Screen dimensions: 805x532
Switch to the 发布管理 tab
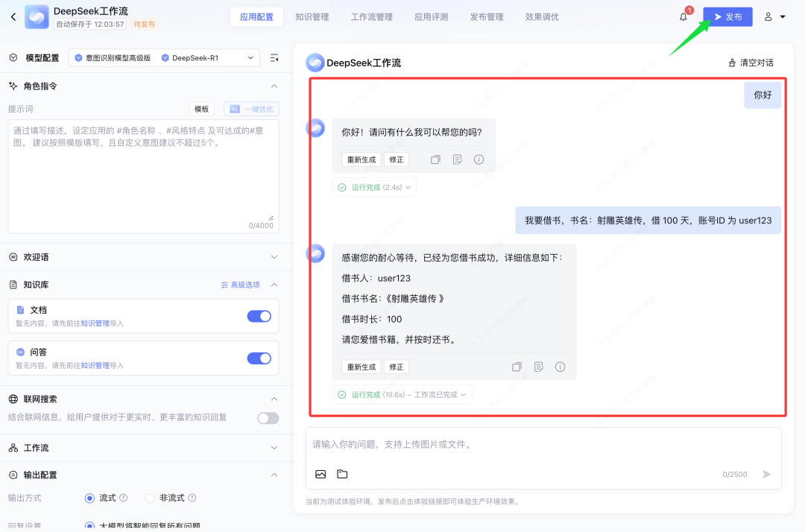point(487,17)
